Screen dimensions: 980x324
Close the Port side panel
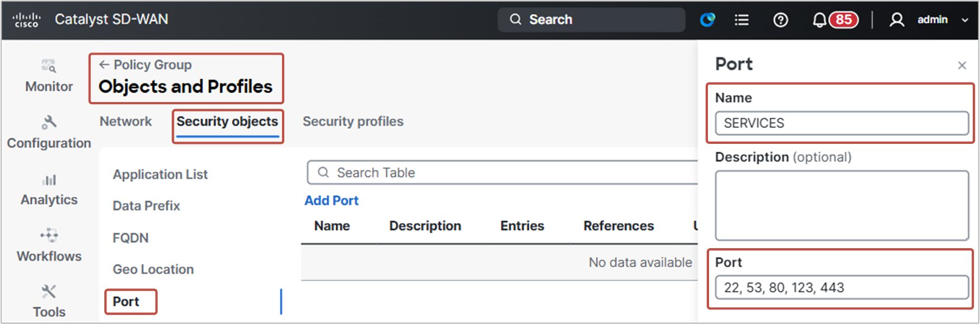pyautogui.click(x=962, y=65)
